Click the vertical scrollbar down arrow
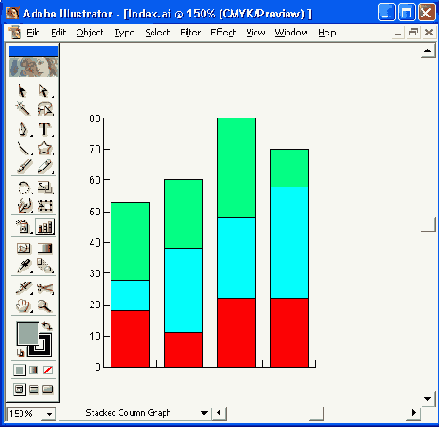The height and width of the screenshot is (427, 439). tap(428, 399)
